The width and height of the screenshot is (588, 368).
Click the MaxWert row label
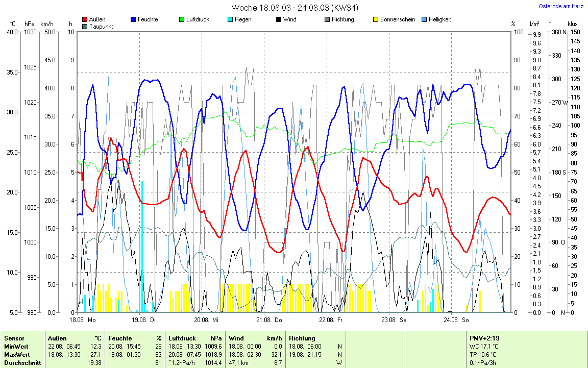click(x=17, y=355)
